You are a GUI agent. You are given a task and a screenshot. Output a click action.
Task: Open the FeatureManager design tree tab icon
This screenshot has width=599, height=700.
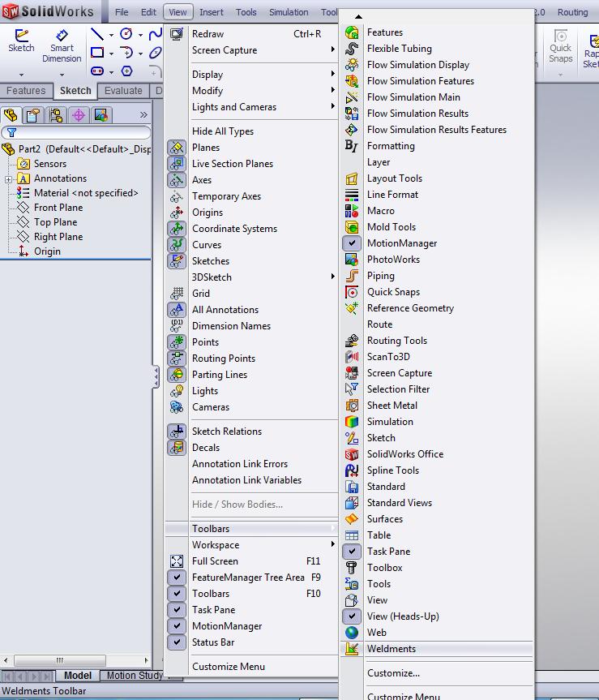11,115
